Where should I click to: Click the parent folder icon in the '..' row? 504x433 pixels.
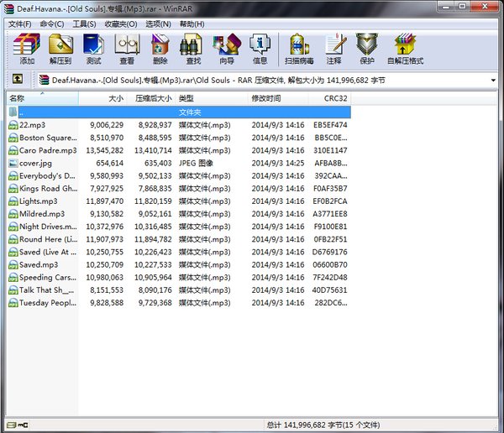(x=13, y=112)
